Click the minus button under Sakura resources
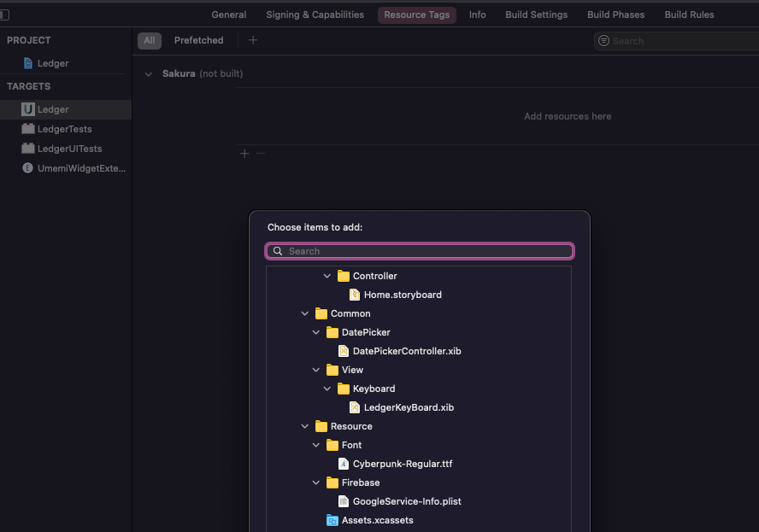This screenshot has width=759, height=532. tap(261, 154)
